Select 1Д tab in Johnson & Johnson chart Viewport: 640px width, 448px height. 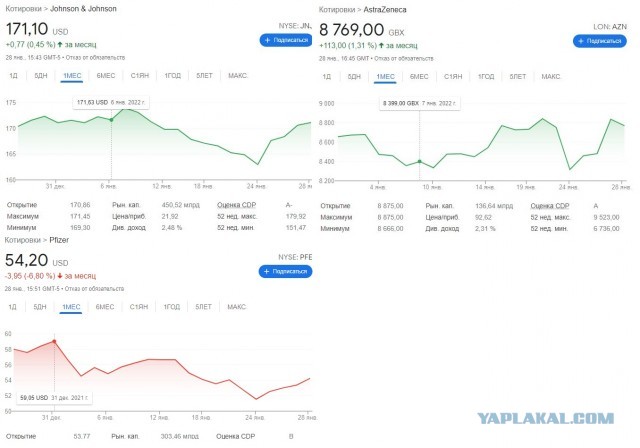coord(13,75)
